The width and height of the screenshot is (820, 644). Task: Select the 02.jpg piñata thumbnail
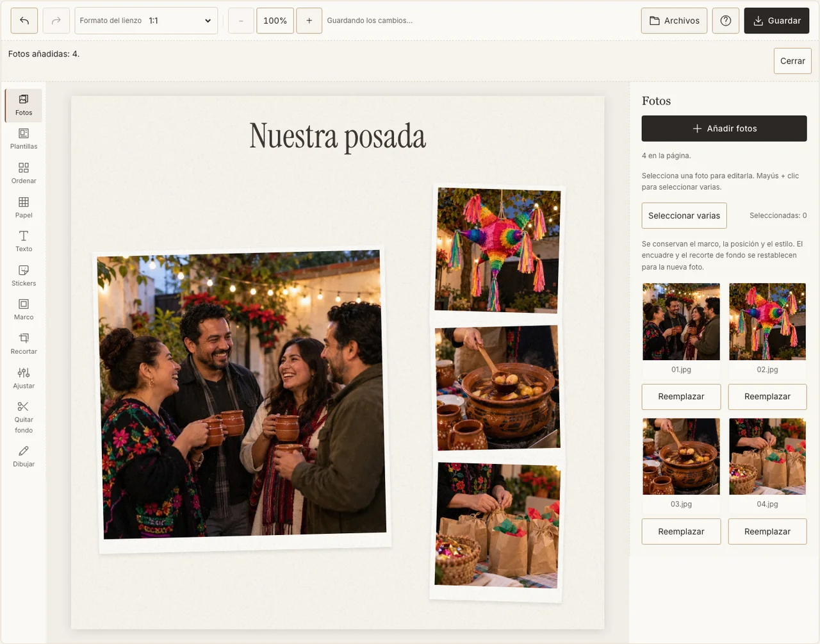pos(767,322)
